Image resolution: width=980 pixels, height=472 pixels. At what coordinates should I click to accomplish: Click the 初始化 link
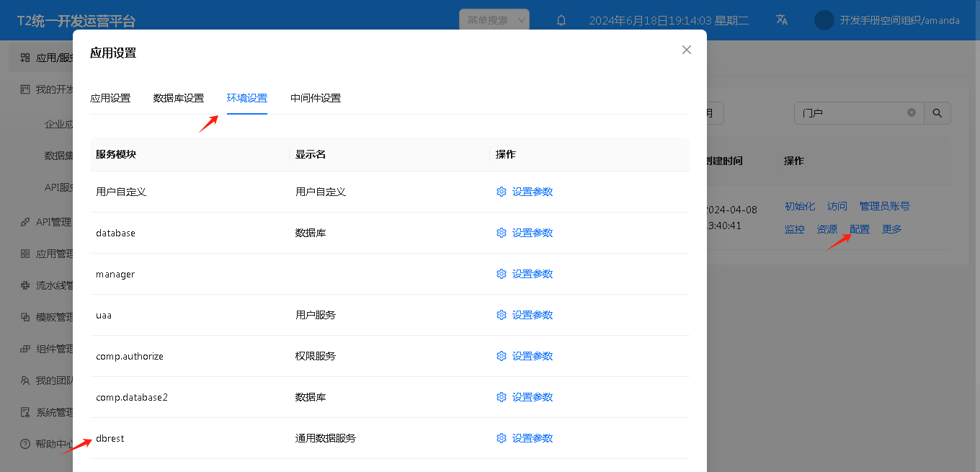pyautogui.click(x=800, y=206)
